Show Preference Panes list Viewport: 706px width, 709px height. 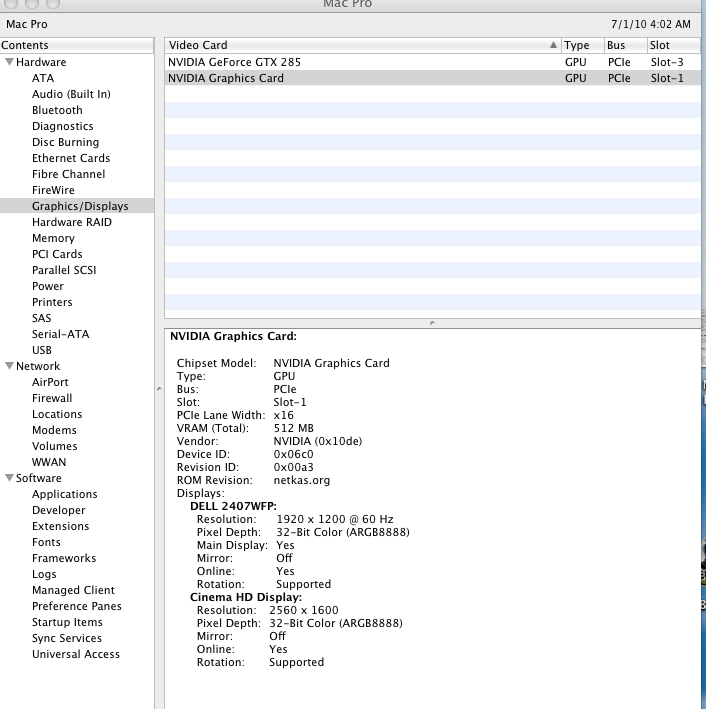pyautogui.click(x=76, y=606)
